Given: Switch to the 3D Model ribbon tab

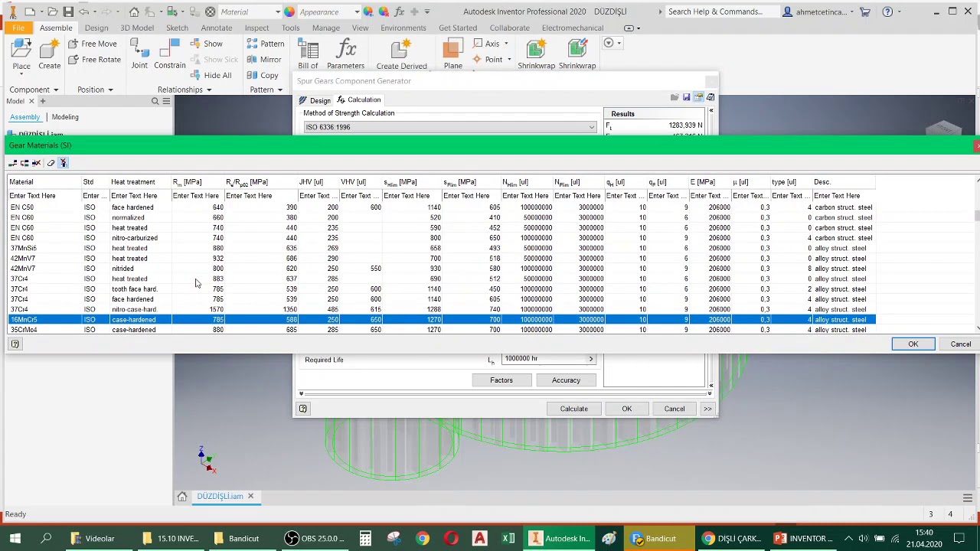Looking at the screenshot, I should point(137,28).
